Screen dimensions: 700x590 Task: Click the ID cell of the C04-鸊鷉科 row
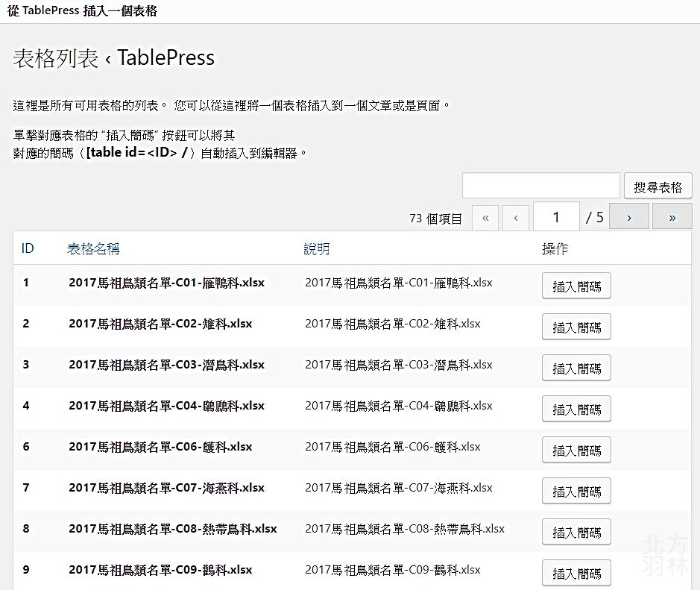(26, 406)
